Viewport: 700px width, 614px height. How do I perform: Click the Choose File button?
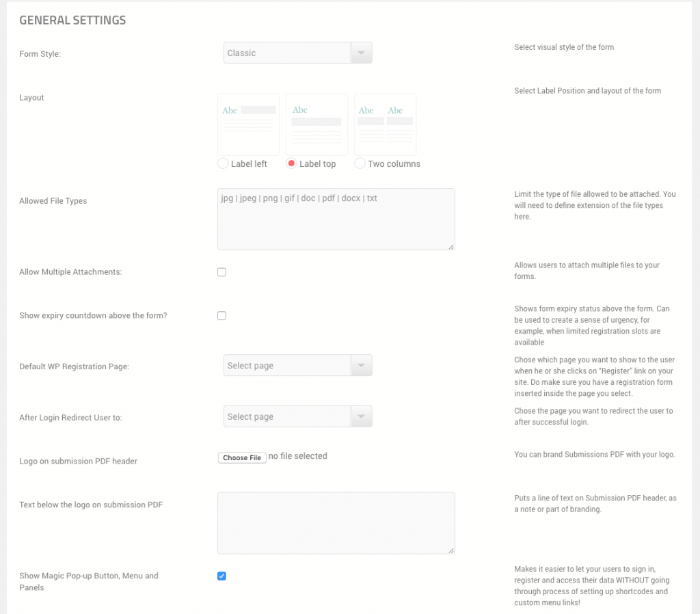(242, 457)
